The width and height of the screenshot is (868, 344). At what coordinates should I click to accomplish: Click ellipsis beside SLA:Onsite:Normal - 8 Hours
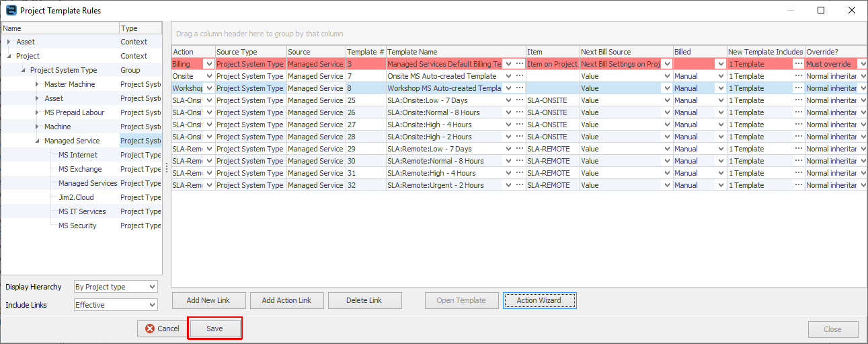[x=520, y=112]
